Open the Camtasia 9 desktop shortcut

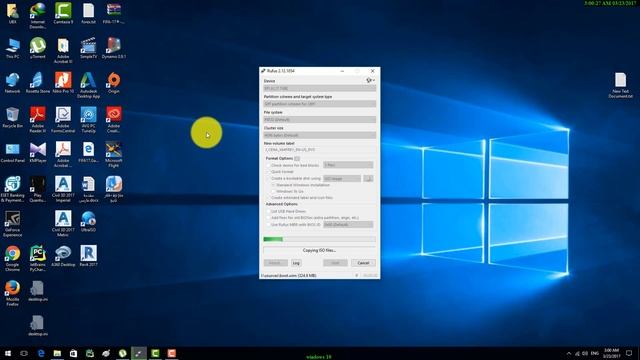click(63, 13)
